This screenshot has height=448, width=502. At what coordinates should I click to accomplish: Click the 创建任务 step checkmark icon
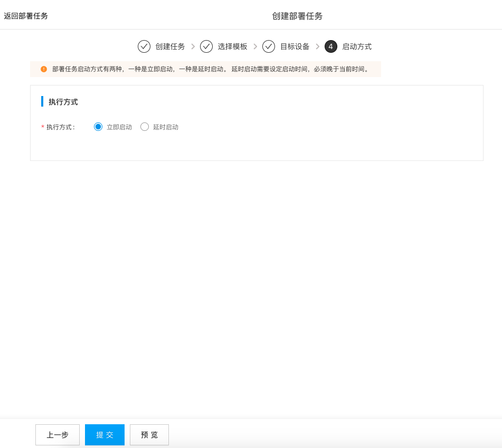tap(144, 46)
